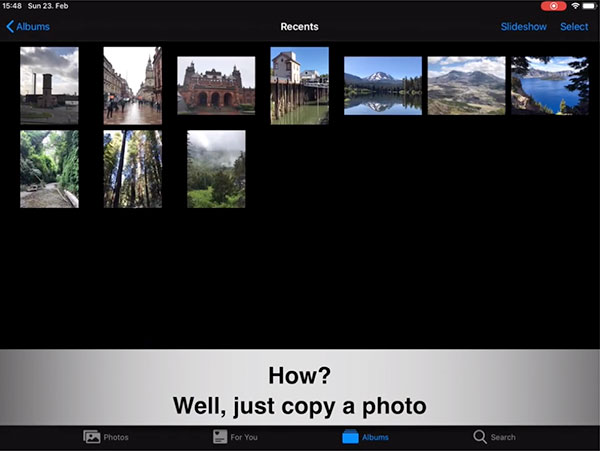Viewport: 600px width, 451px height.
Task: Tap the back chevron beside Albums
Action: point(10,27)
